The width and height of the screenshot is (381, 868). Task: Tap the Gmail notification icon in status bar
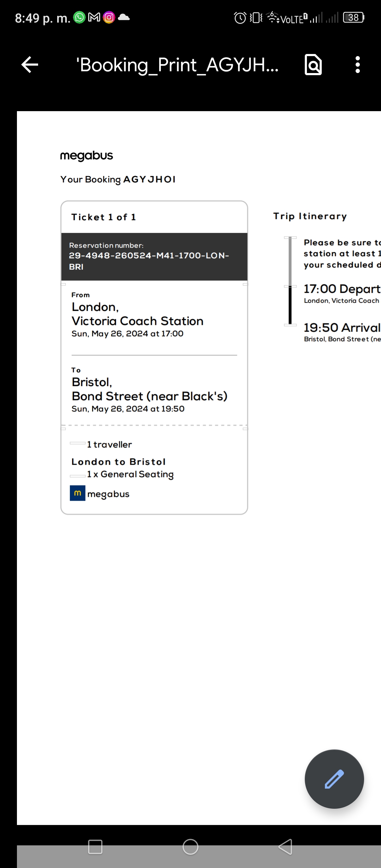(94, 17)
